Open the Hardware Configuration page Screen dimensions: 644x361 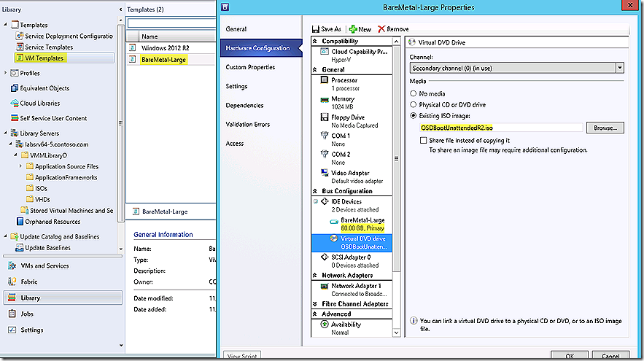coord(261,48)
